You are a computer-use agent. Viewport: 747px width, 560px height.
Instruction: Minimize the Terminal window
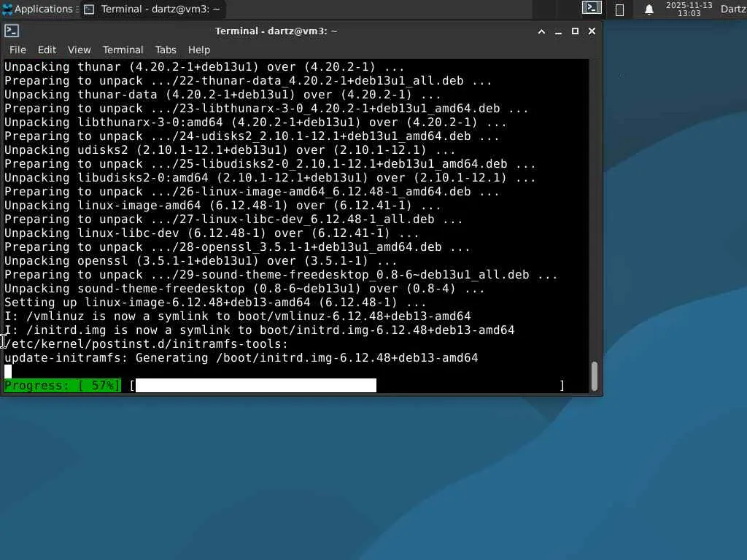pos(558,31)
